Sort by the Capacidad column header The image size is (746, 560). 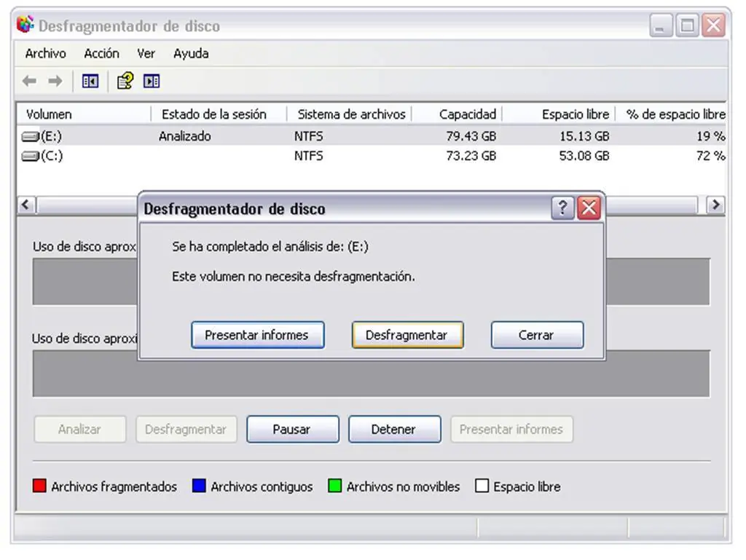click(x=457, y=114)
